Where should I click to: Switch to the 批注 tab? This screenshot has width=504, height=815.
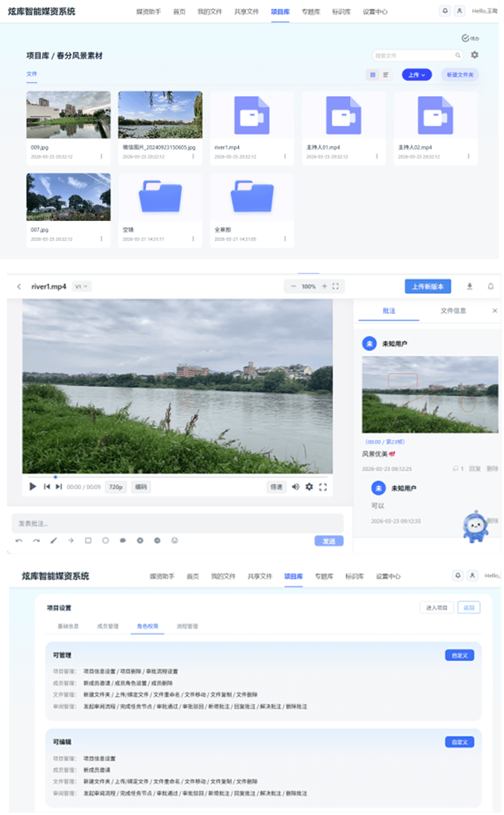[389, 311]
